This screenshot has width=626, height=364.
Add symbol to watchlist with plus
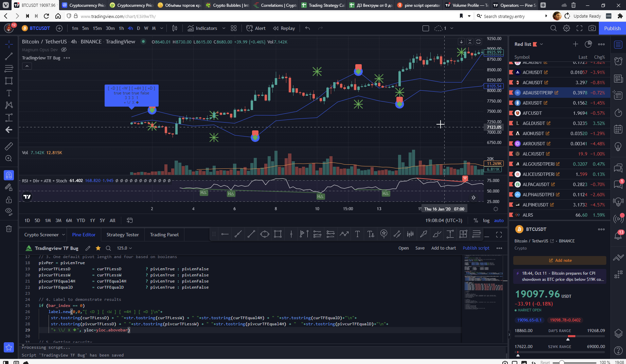575,44
